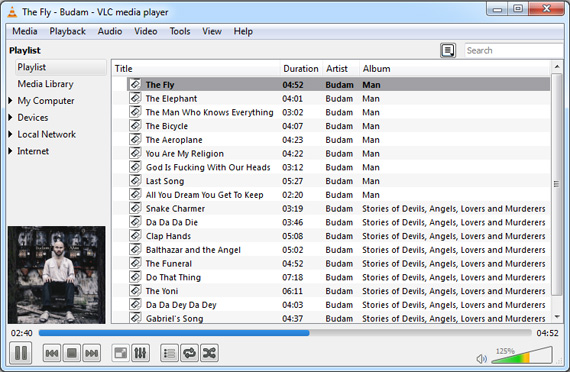This screenshot has height=372, width=570.
Task: Click total time 04:52 beside seek bar
Action: click(547, 333)
